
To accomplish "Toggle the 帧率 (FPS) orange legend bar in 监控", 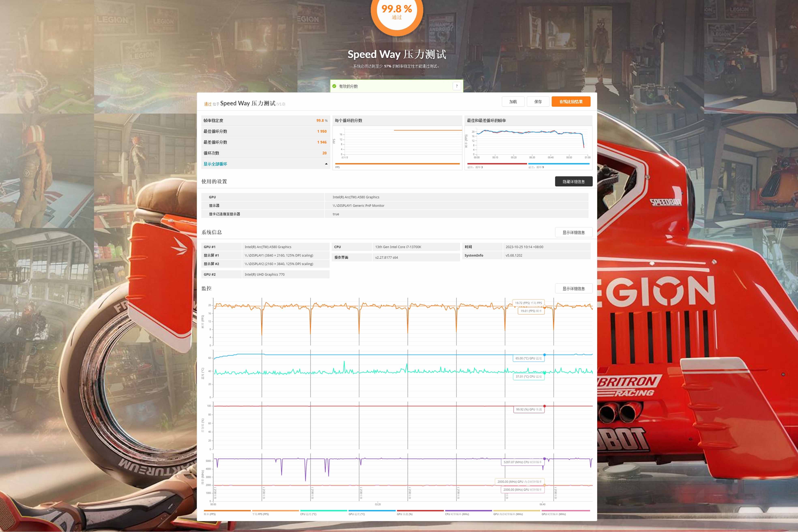I will pos(227,510).
